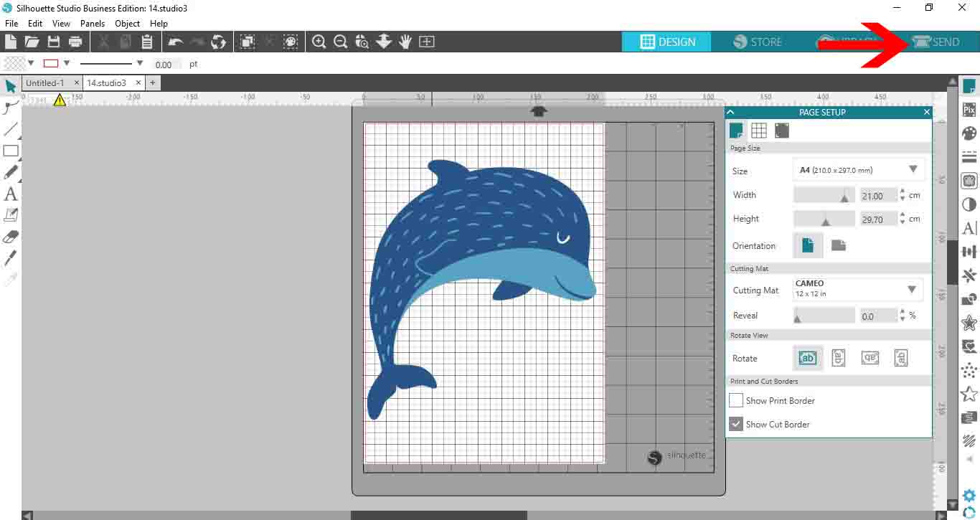Open the Image Effects half-circle panel

(969, 204)
